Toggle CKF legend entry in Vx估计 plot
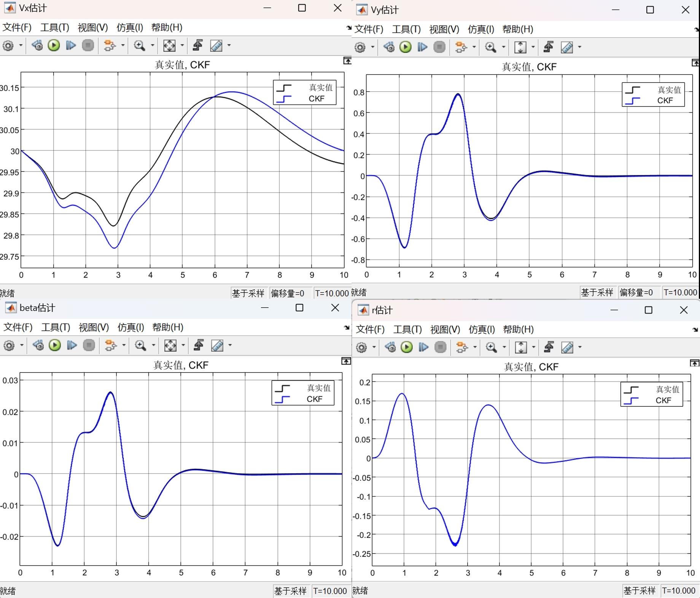This screenshot has height=598, width=700. coord(305,99)
